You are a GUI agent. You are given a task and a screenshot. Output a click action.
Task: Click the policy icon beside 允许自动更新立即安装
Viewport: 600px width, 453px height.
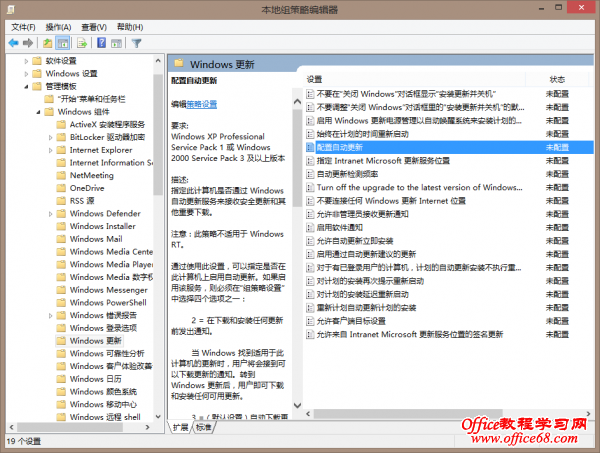pyautogui.click(x=310, y=241)
